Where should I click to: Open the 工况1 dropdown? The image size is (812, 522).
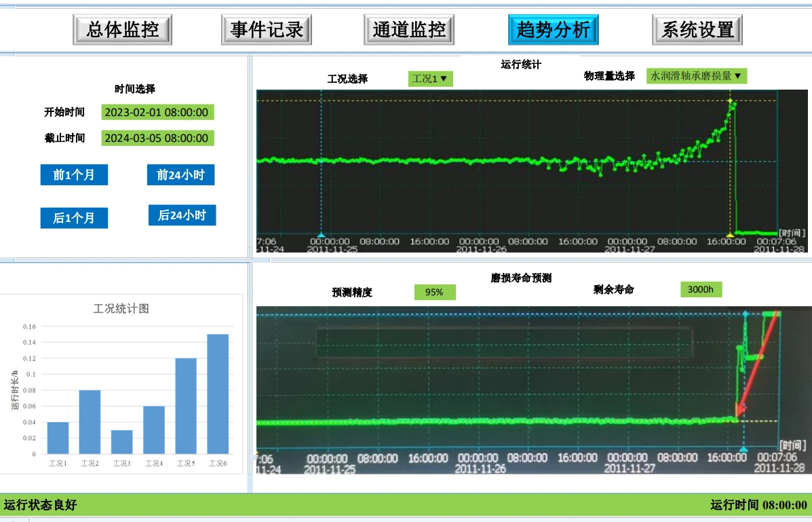point(430,79)
